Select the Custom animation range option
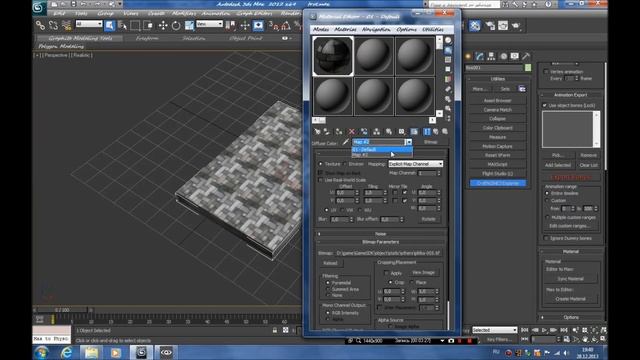Screen dimensions: 640x360 tap(547, 200)
